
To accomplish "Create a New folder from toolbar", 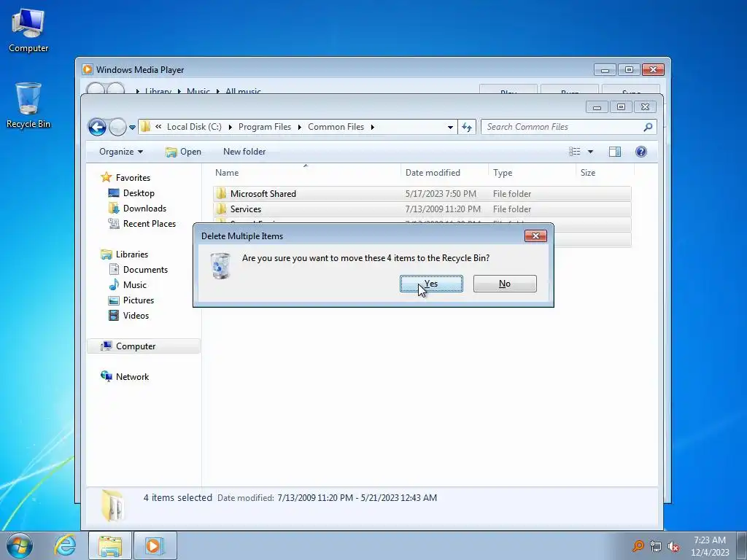I will pyautogui.click(x=244, y=152).
